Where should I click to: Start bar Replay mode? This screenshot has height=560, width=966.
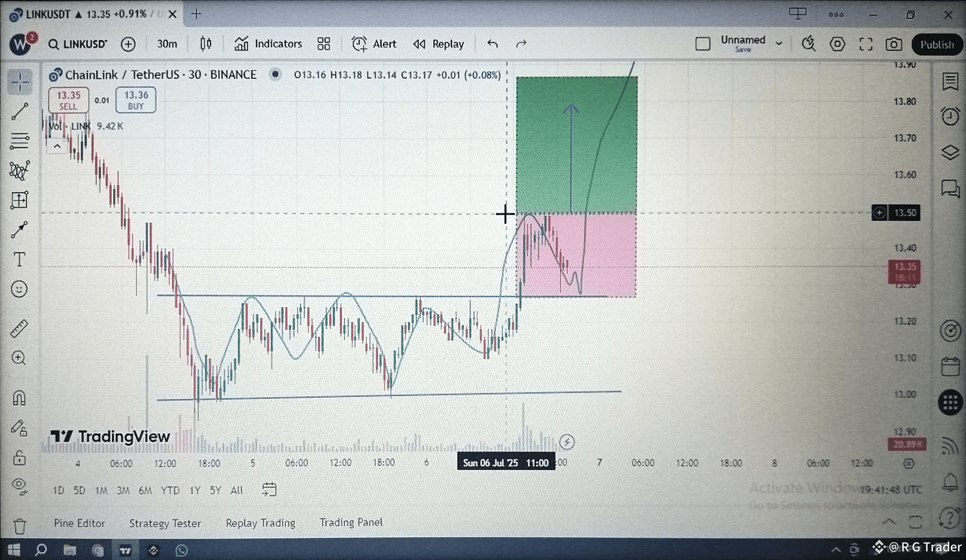tap(438, 44)
